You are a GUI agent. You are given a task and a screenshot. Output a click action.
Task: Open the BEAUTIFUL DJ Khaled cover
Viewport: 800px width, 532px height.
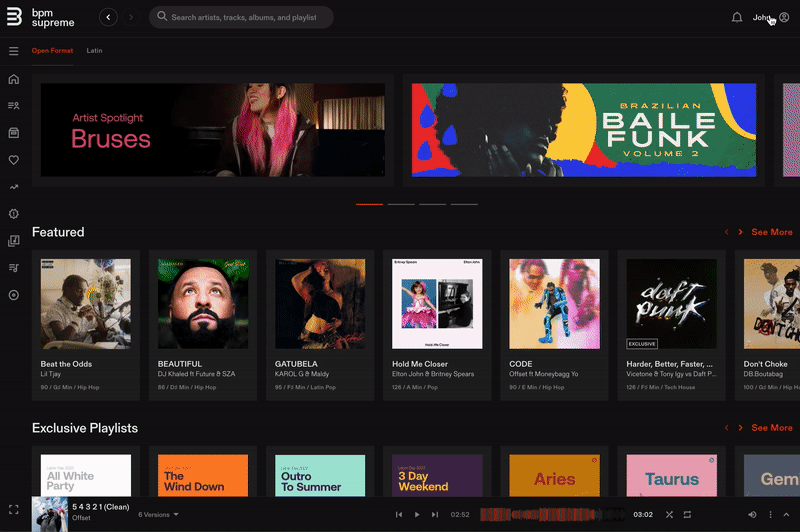[x=203, y=304]
